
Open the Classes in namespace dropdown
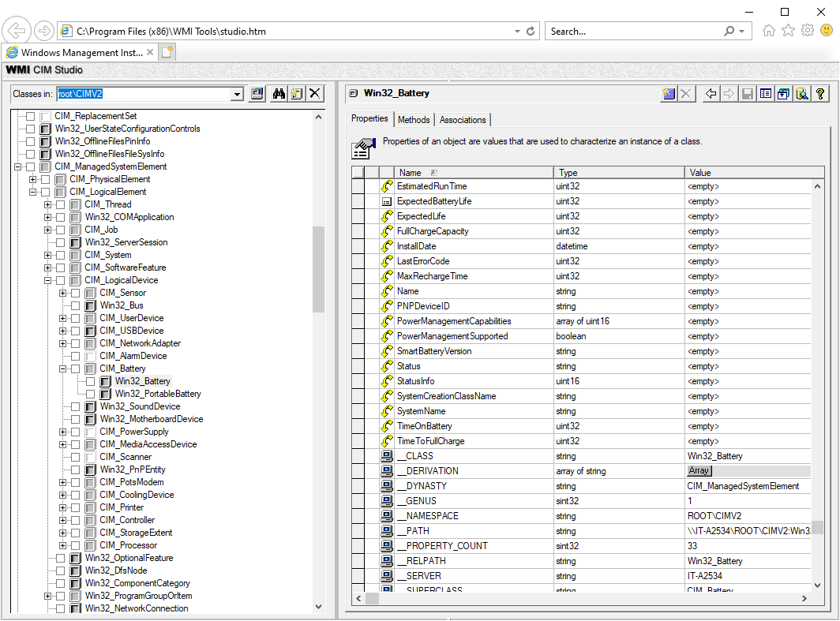(237, 94)
